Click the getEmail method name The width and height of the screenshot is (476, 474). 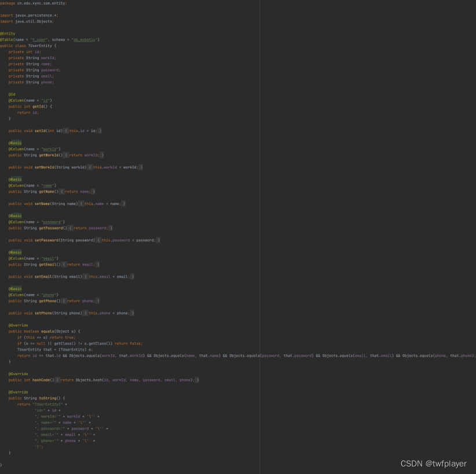(x=47, y=264)
